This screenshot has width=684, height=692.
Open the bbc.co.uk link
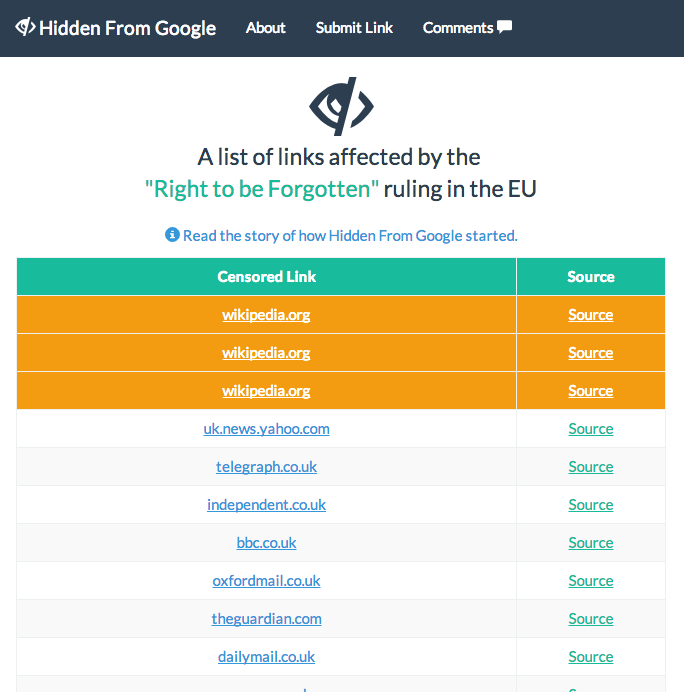click(x=267, y=543)
